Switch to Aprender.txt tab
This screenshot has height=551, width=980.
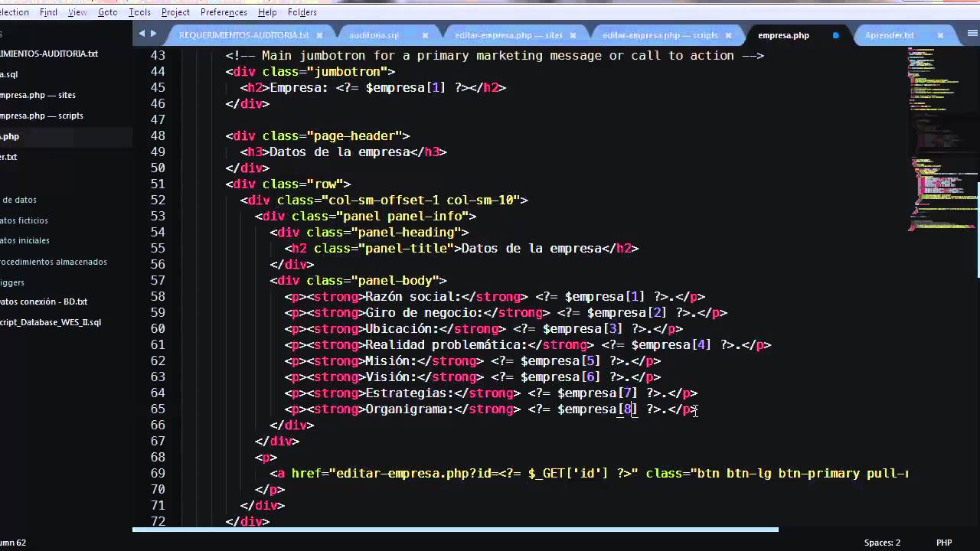pos(889,35)
